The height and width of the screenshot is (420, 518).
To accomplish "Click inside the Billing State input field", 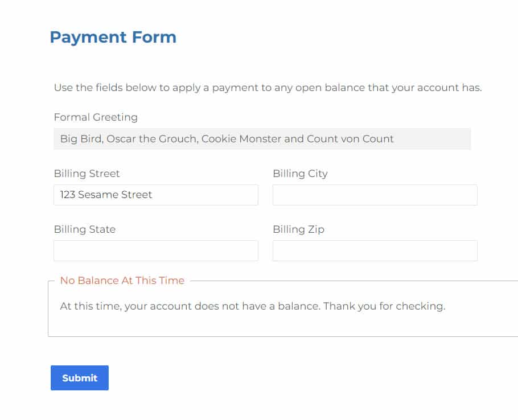I will (x=155, y=250).
